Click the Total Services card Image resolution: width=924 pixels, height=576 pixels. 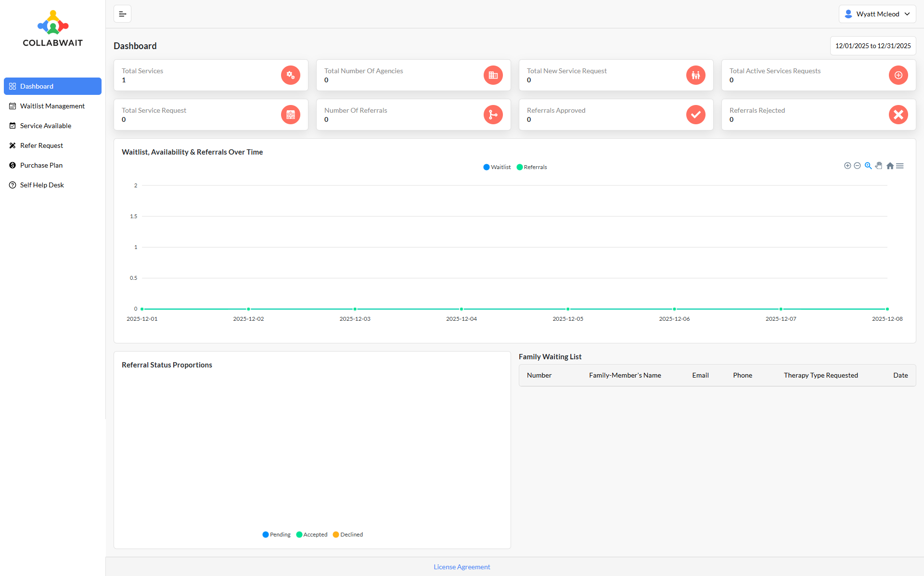tap(210, 75)
